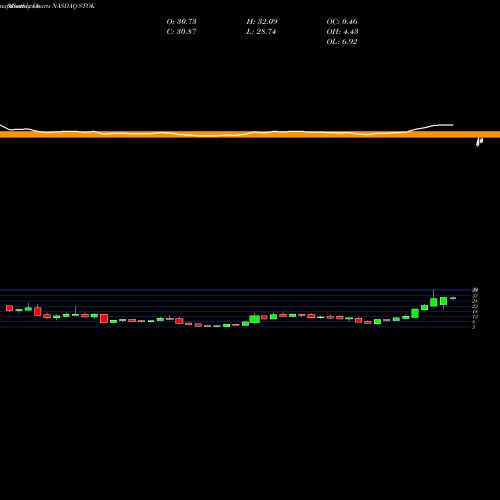Click the high price value H: 32.09
The height and width of the screenshot is (500, 500).
[x=262, y=22]
